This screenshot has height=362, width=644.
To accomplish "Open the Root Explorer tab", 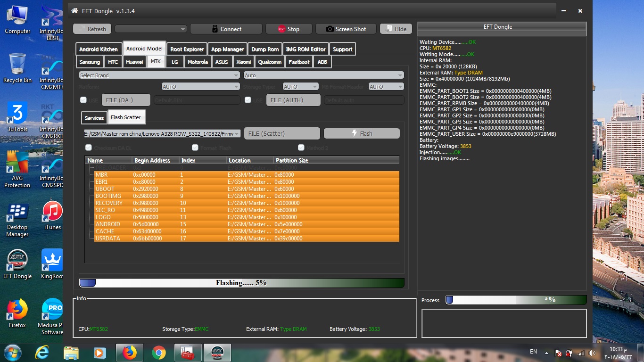I will tap(187, 49).
